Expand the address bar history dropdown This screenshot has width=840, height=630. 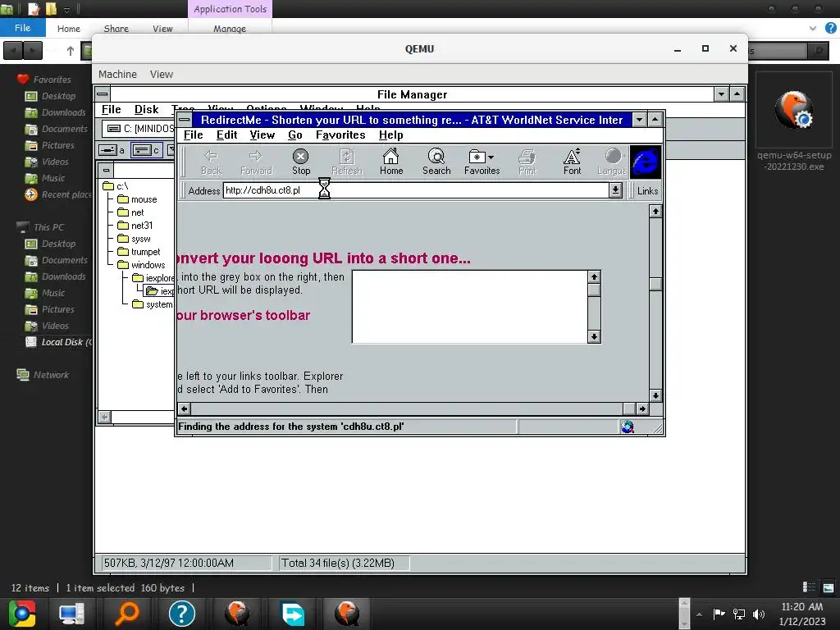click(615, 190)
